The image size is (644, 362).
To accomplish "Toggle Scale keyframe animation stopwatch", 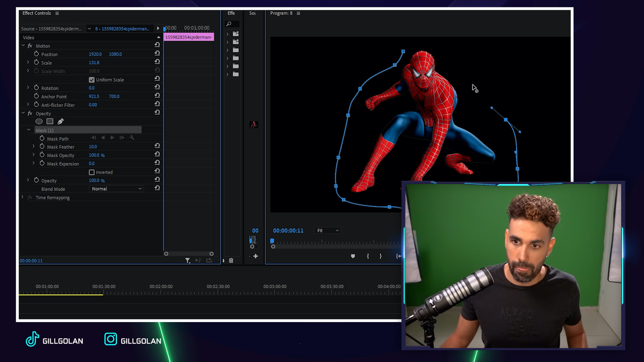I will point(37,62).
